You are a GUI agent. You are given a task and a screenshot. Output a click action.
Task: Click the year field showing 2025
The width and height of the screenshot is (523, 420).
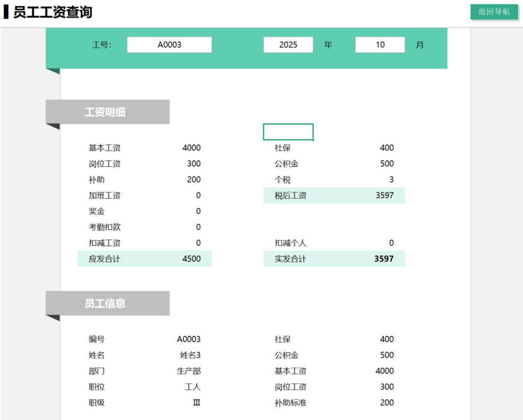point(288,45)
